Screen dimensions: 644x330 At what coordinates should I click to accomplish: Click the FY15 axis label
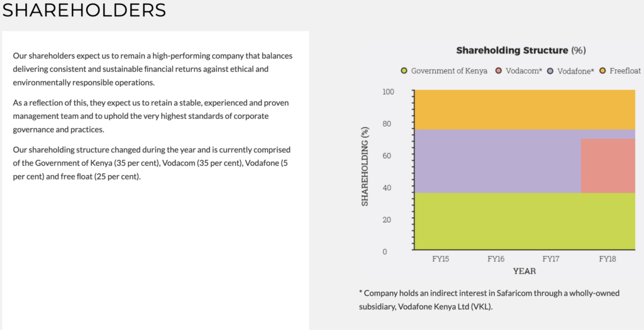440,259
